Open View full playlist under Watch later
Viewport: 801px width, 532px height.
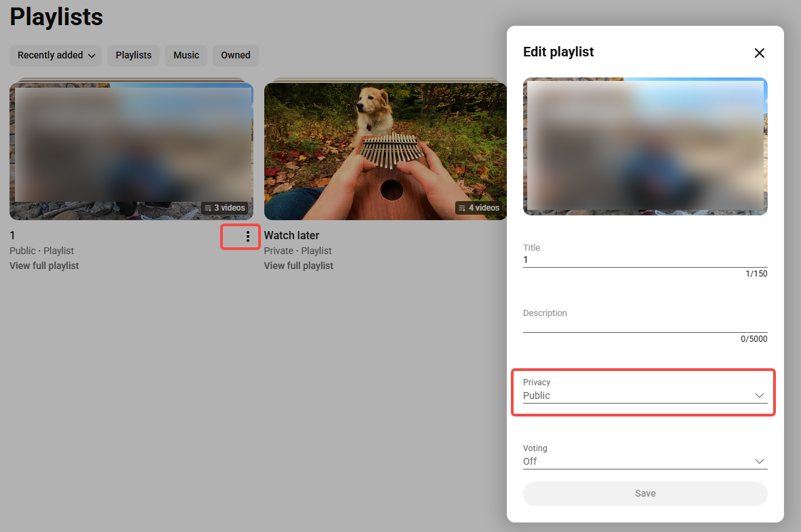coord(298,266)
